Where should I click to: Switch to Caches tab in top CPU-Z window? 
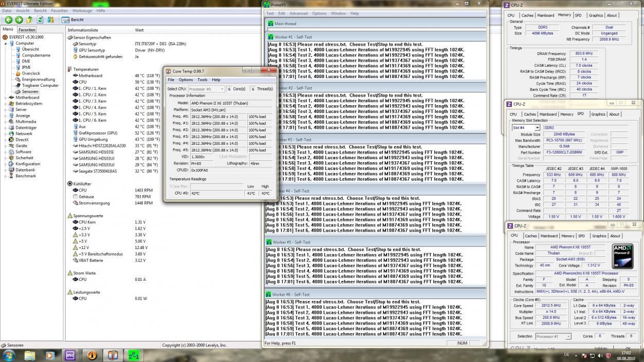pyautogui.click(x=527, y=15)
